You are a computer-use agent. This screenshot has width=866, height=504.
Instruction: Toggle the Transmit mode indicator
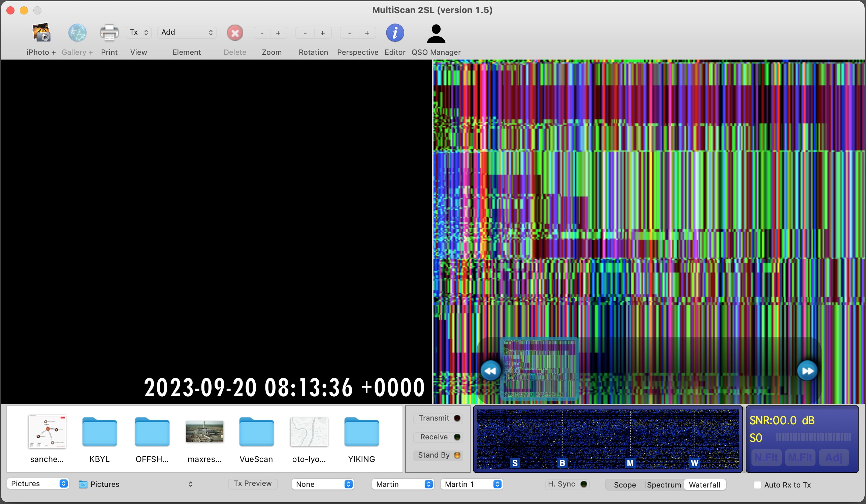(x=438, y=418)
